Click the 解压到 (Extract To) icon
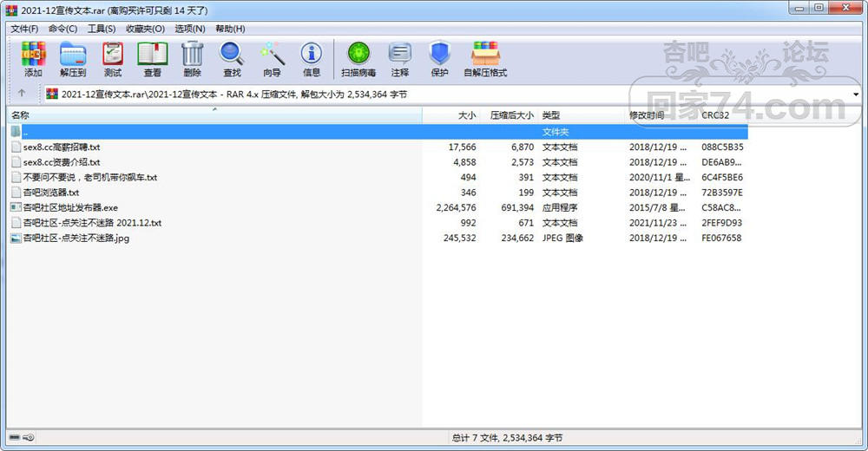 click(x=73, y=59)
